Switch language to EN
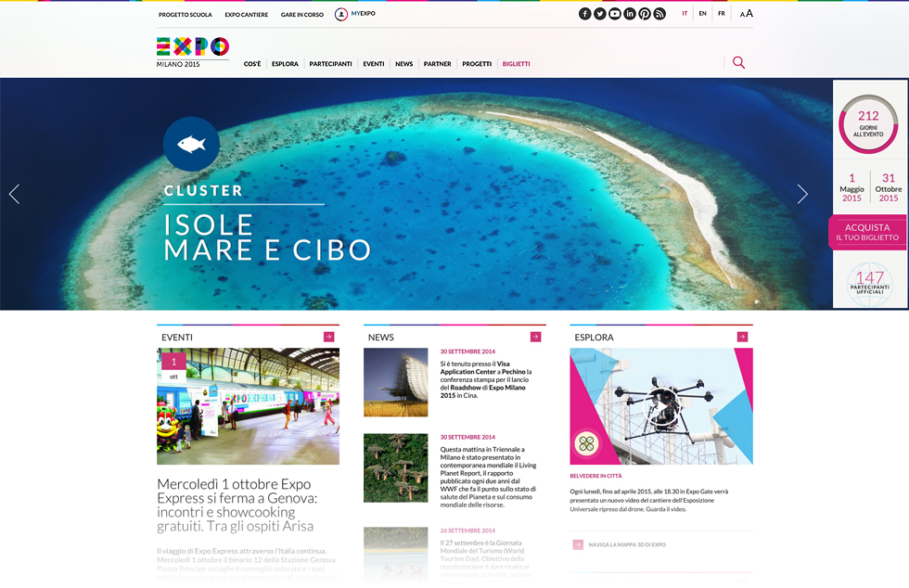The width and height of the screenshot is (909, 588). point(703,13)
